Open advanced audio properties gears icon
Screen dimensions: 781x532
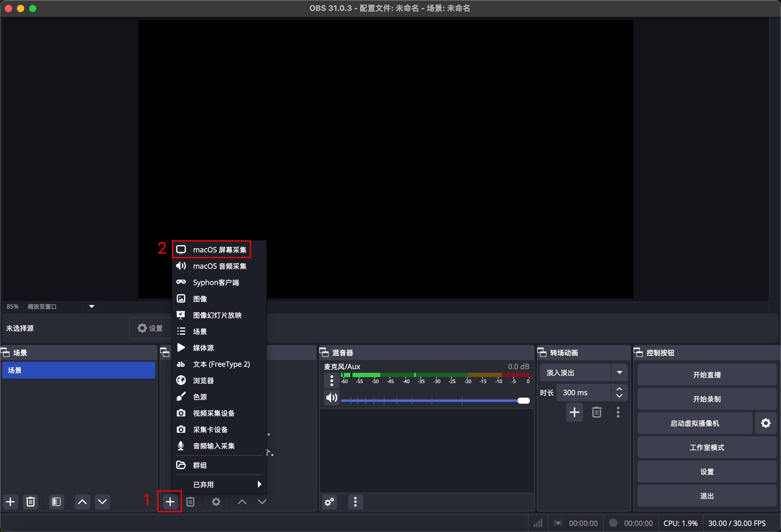pos(329,502)
